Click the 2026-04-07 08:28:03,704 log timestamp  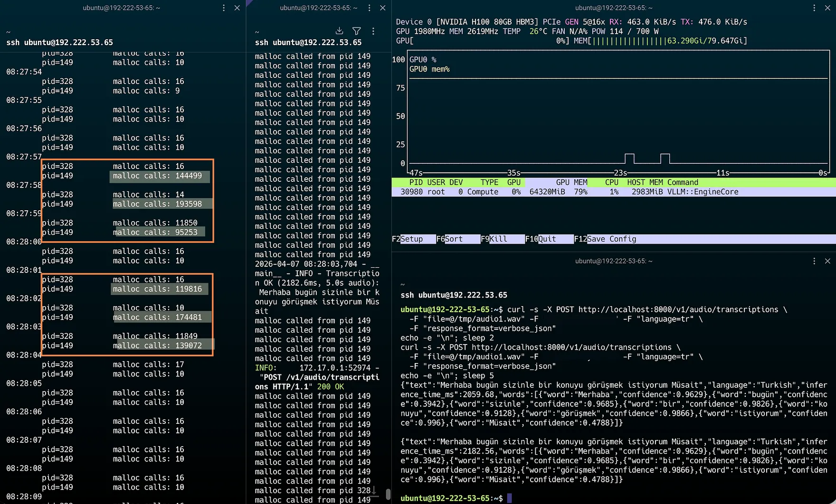pos(306,264)
